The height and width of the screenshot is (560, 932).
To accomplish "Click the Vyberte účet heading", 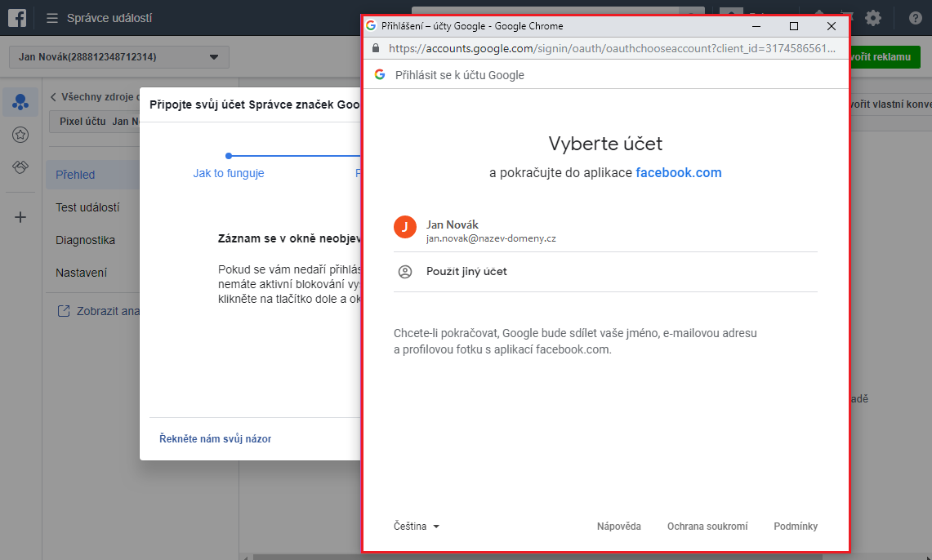I will point(605,144).
